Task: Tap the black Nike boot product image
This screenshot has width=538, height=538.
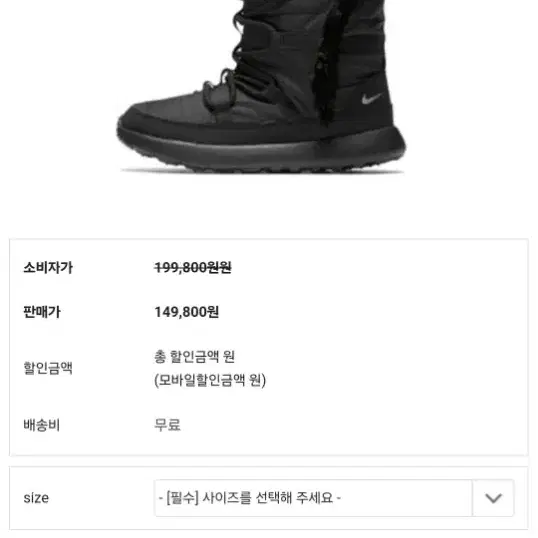Action: (x=261, y=86)
